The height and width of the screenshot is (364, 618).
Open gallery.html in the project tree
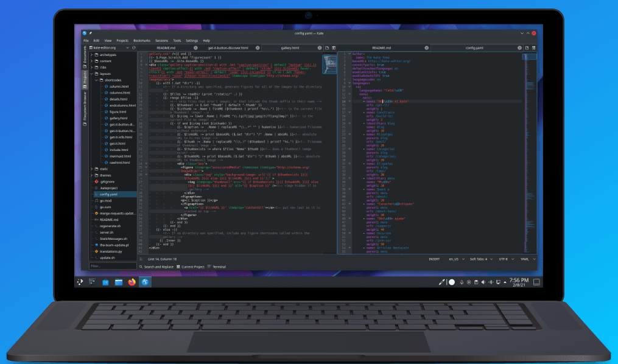[x=118, y=118]
